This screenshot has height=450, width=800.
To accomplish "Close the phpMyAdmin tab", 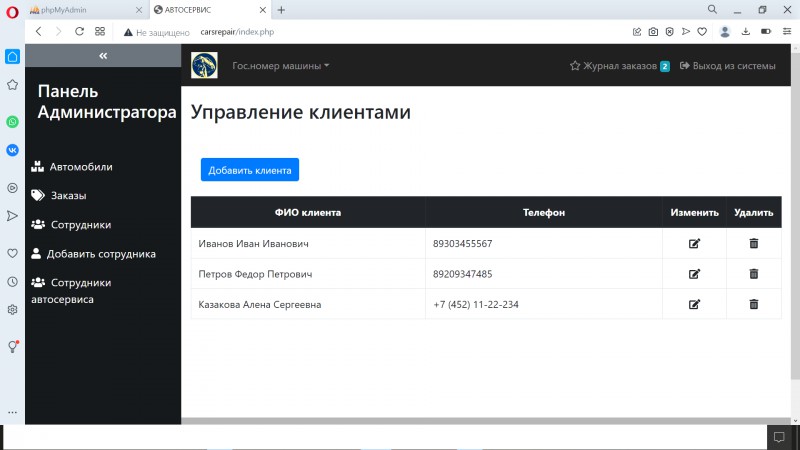I will click(x=139, y=10).
